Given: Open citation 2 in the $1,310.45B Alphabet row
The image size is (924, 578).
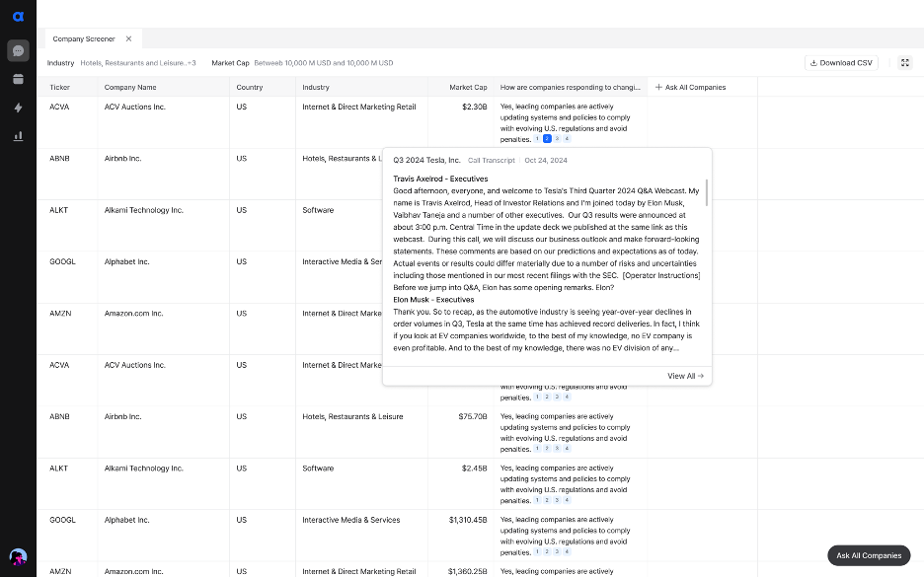Looking at the screenshot, I should (547, 552).
